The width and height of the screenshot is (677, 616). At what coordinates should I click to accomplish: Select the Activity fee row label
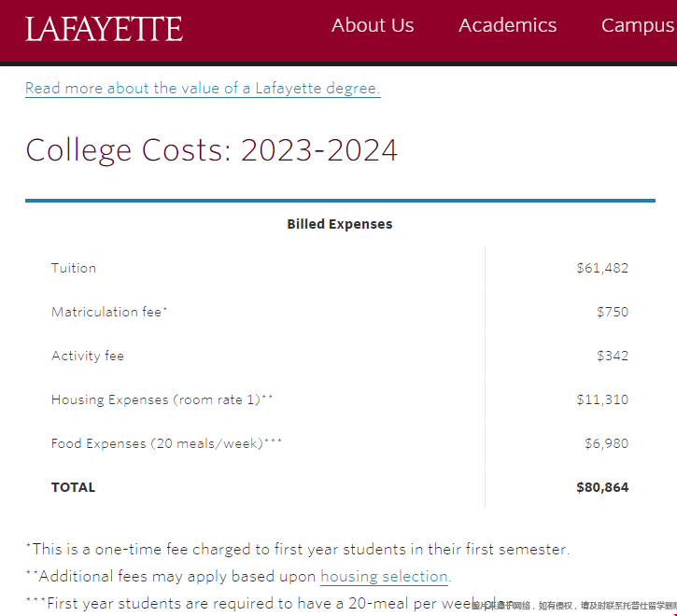point(88,357)
